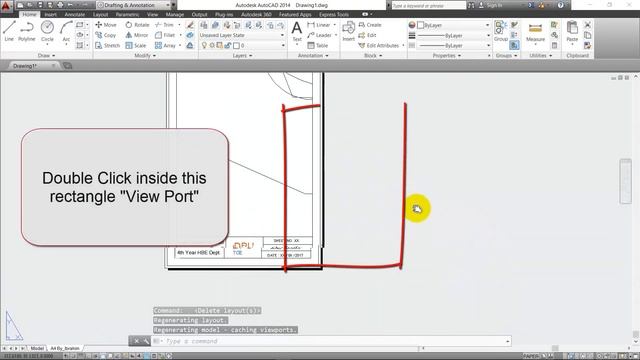Select the Polyline tool
The width and height of the screenshot is (640, 360).
27,31
